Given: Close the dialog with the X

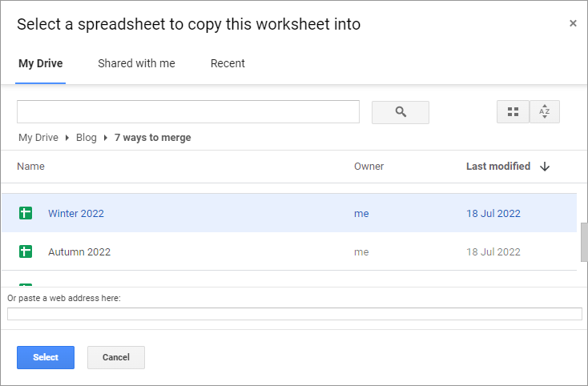Looking at the screenshot, I should coord(573,23).
